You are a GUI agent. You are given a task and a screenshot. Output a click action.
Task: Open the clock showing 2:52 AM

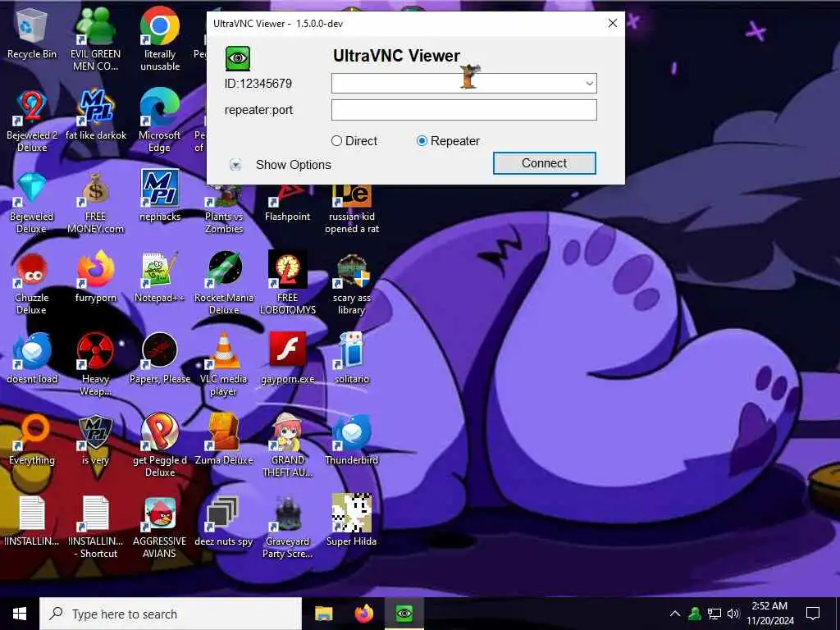point(769,614)
